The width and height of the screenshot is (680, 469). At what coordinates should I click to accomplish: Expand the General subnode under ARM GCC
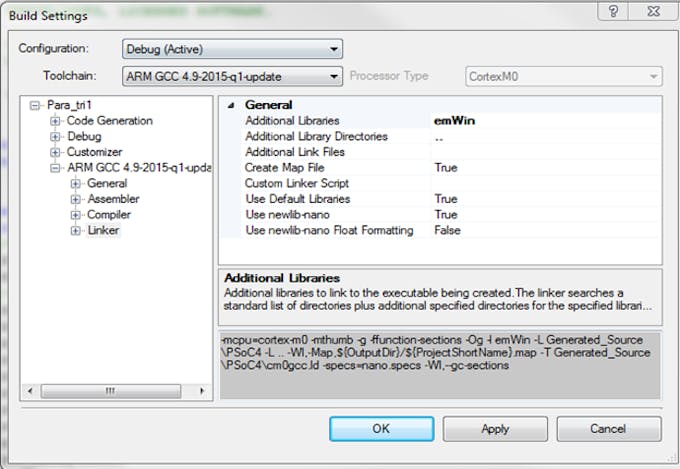[75, 184]
